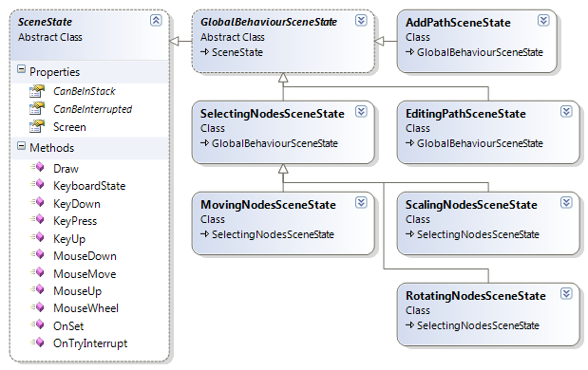The height and width of the screenshot is (370, 588).
Task: Click the EditingPathSceneState class title
Action: pyautogui.click(x=465, y=114)
